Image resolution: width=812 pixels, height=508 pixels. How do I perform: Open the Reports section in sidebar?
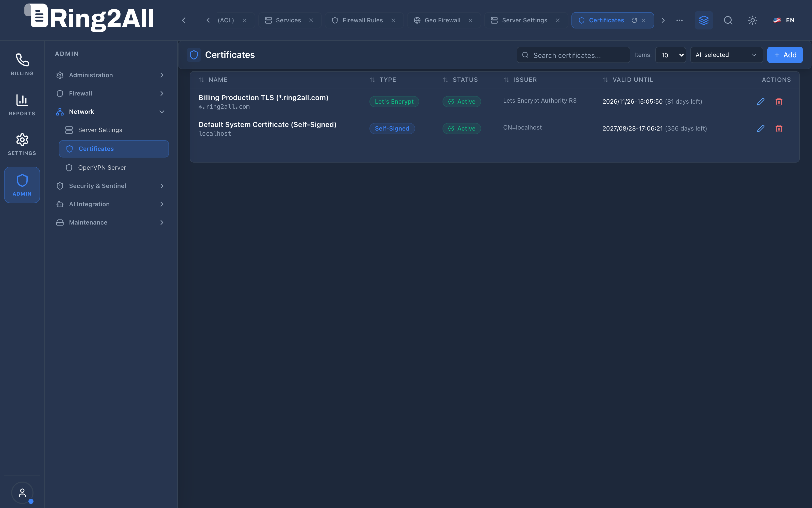click(x=22, y=104)
